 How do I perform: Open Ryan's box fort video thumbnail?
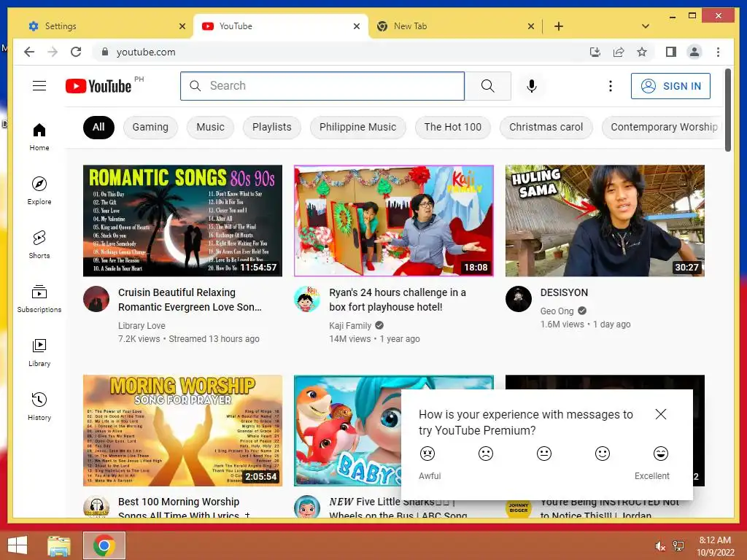pos(393,220)
